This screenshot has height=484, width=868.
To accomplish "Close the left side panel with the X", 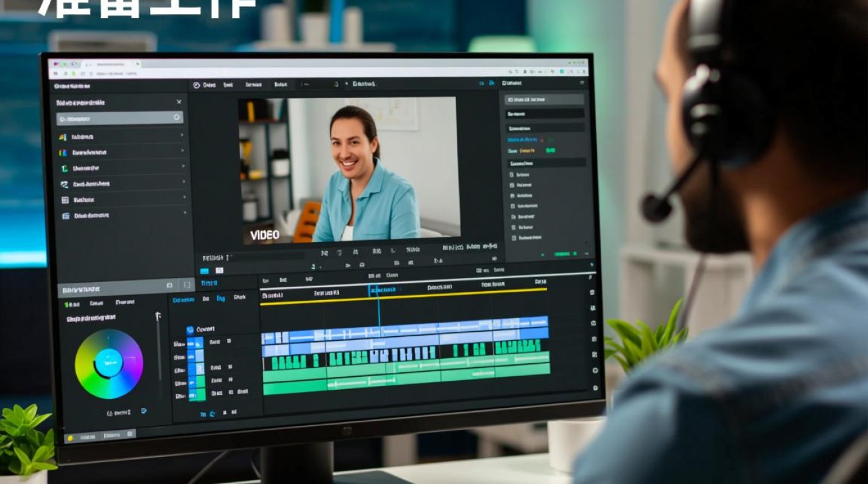I will click(x=179, y=102).
